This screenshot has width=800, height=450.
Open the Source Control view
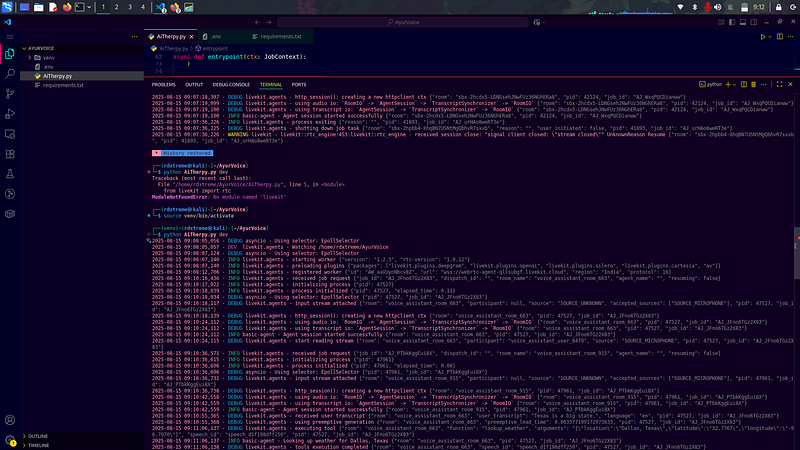point(10,94)
